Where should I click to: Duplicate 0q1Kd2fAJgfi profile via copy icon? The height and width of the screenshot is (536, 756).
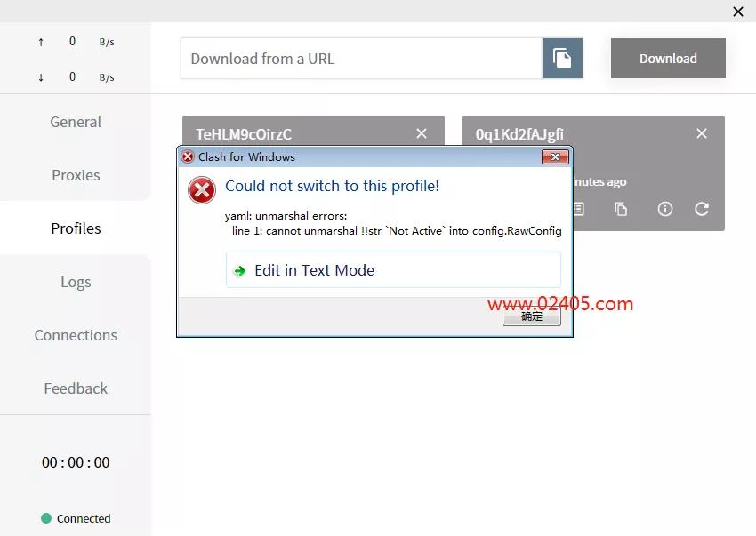621,209
